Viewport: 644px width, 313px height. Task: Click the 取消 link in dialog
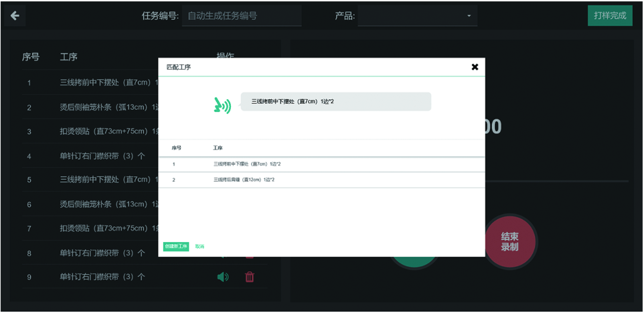point(199,247)
